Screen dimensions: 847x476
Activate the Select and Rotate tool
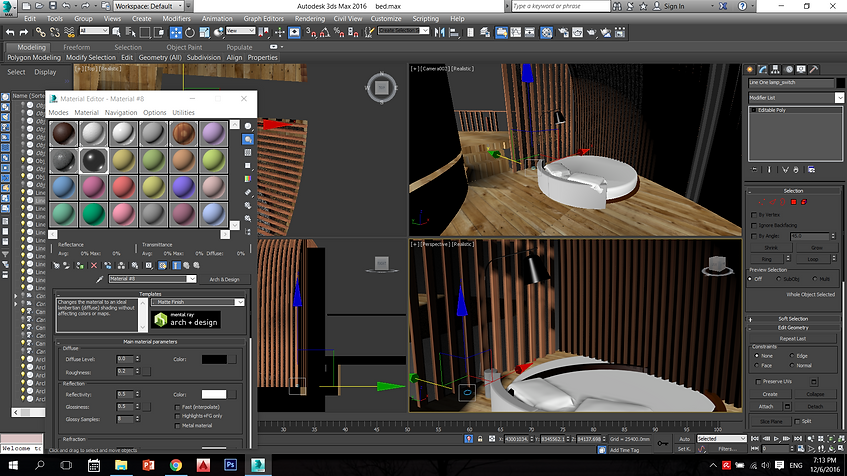(190, 32)
